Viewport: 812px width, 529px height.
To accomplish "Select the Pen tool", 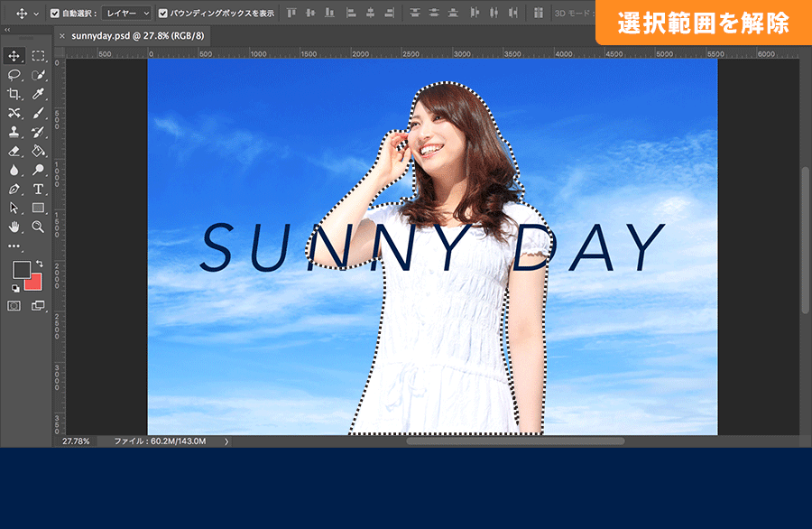I will click(x=14, y=189).
